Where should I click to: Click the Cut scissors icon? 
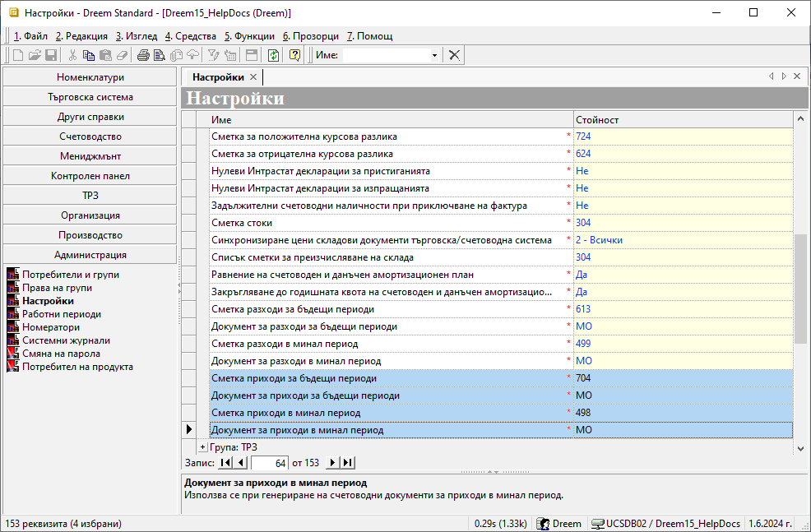pyautogui.click(x=72, y=55)
